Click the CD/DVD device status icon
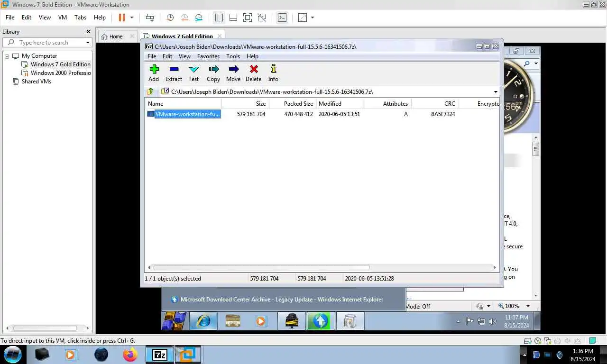Viewport: 607px width, 364px height. tap(538, 341)
